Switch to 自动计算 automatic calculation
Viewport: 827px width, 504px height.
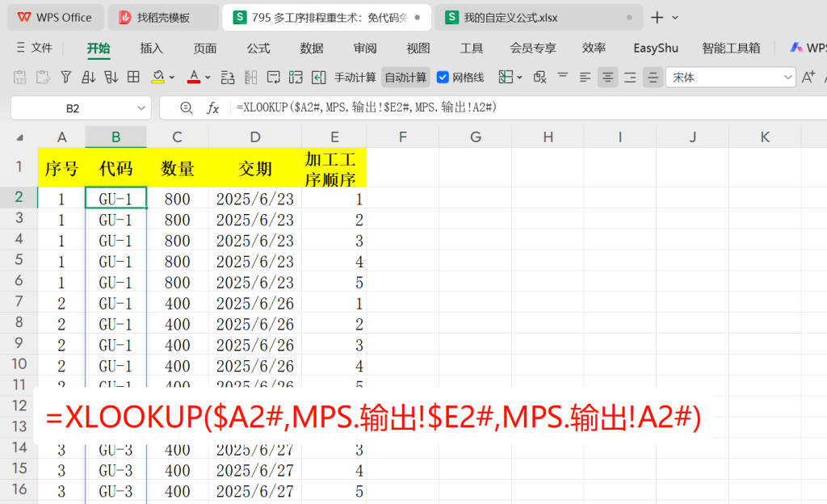click(405, 78)
